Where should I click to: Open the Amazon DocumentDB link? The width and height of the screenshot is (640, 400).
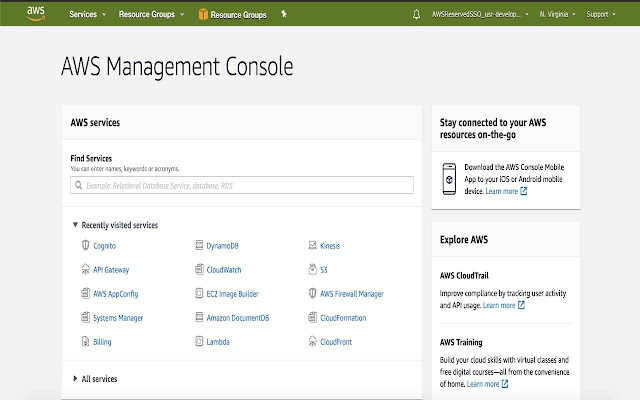238,318
